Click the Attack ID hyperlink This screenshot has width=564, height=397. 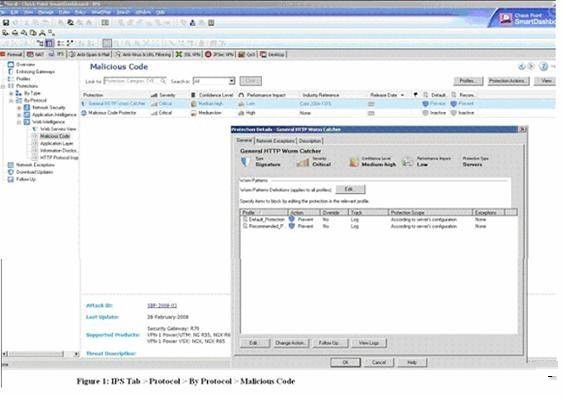tap(162, 306)
